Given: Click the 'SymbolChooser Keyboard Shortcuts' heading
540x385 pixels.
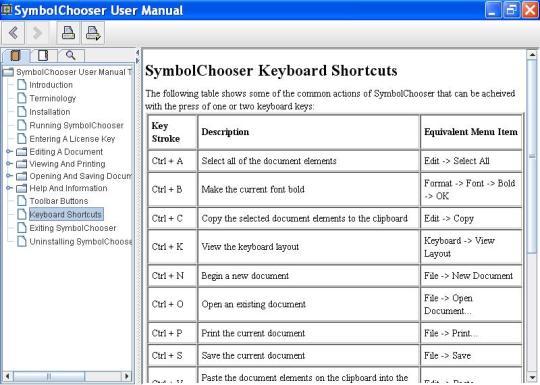Looking at the screenshot, I should [x=271, y=71].
